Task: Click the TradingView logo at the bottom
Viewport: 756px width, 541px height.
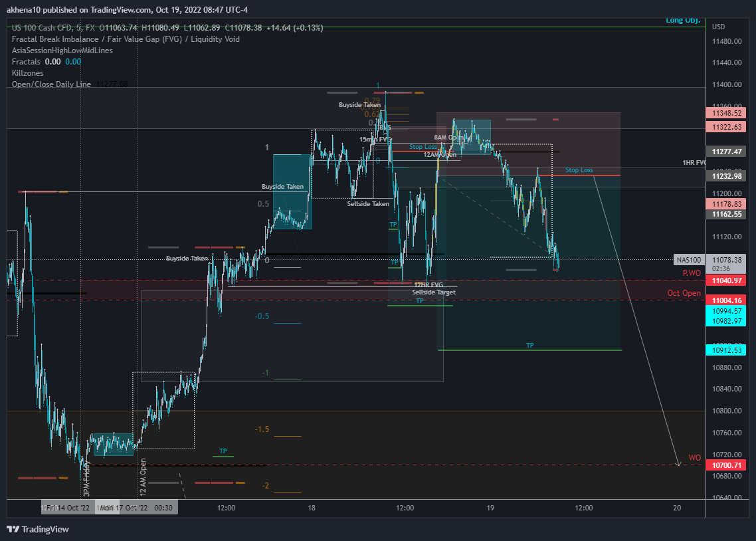Action: pyautogui.click(x=38, y=529)
